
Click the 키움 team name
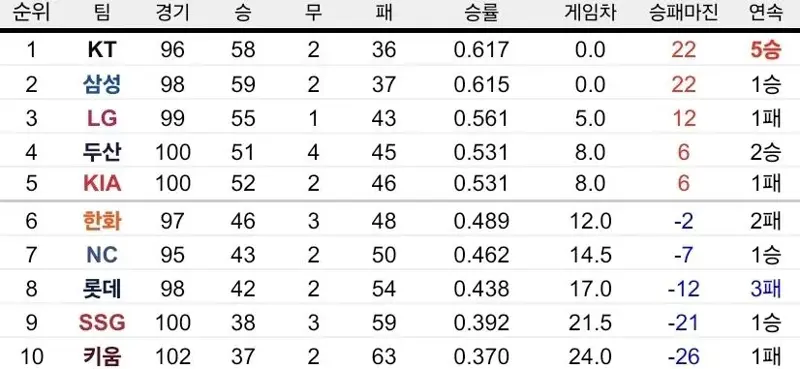pyautogui.click(x=102, y=356)
